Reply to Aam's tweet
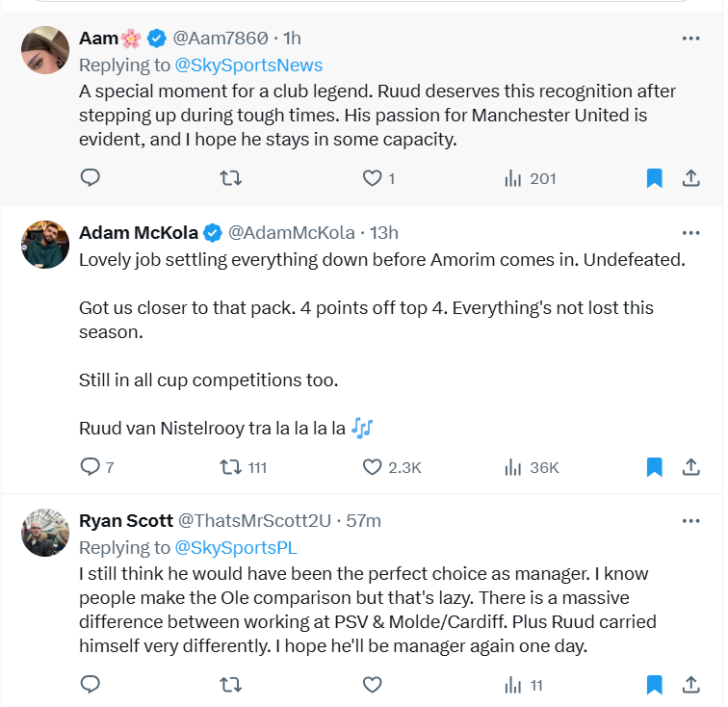The image size is (728, 707). (91, 177)
